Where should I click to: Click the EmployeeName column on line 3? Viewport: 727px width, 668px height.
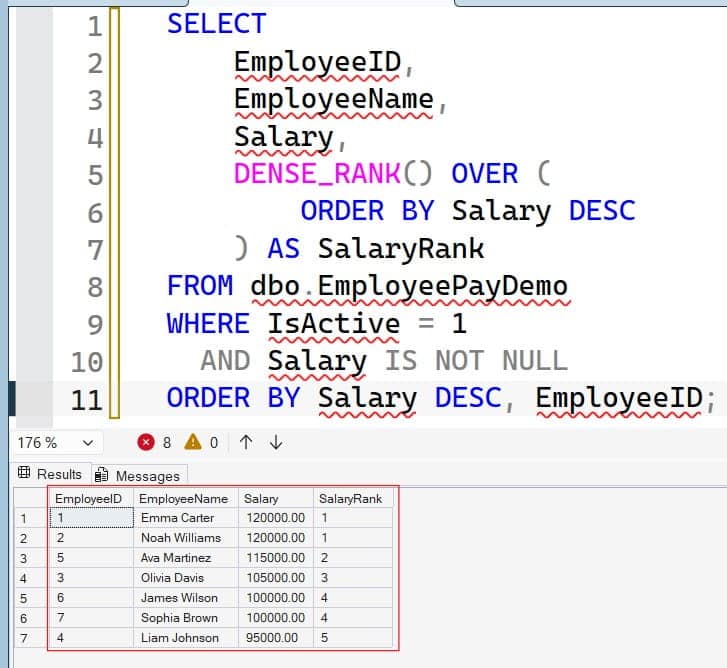tap(334, 99)
